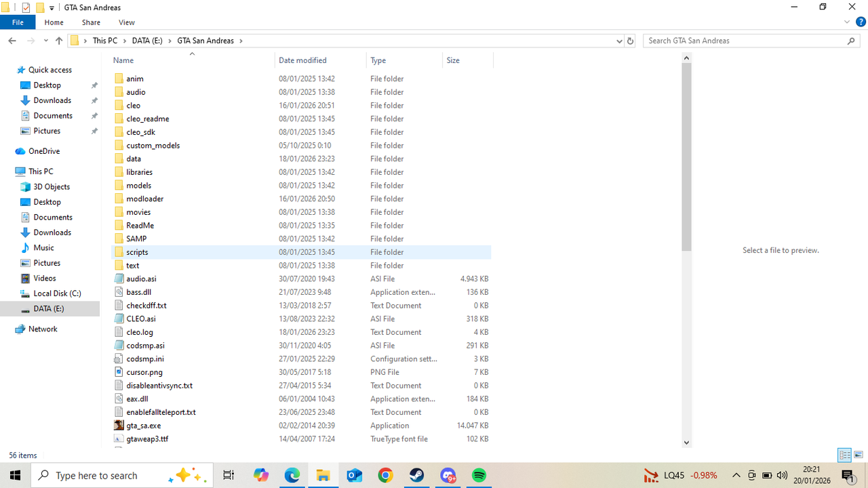Viewport: 868px width, 488px height.
Task: Click the gta_sa.exe application icon
Action: tap(119, 426)
